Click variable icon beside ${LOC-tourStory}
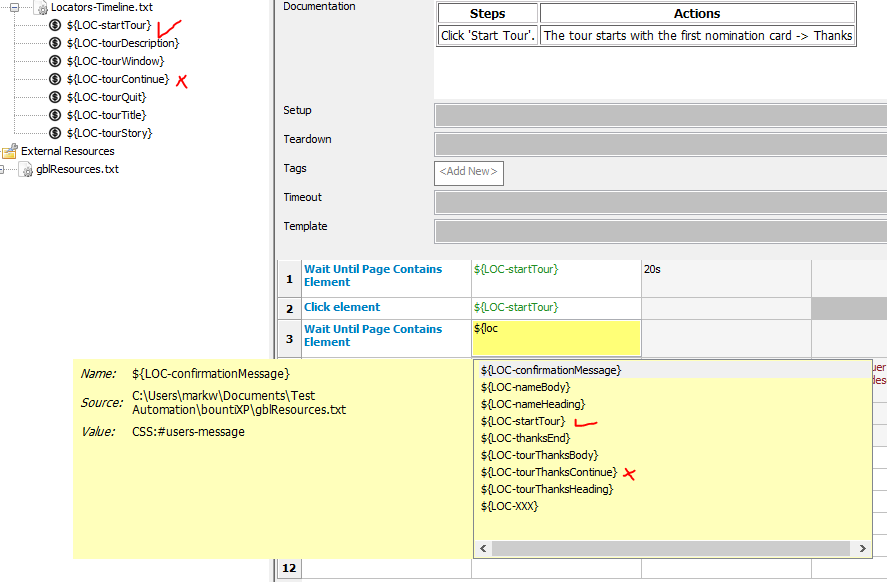Viewport: 887px width, 582px height. (x=55, y=133)
